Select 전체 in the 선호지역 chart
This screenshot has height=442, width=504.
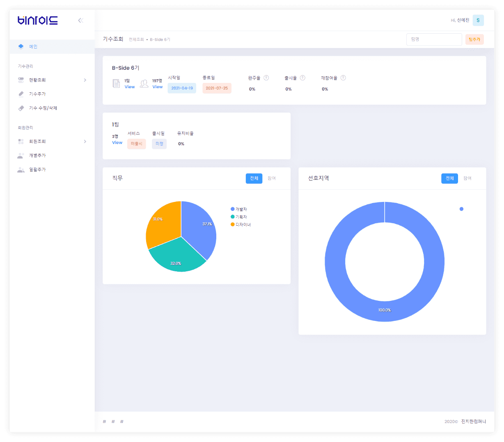(449, 179)
